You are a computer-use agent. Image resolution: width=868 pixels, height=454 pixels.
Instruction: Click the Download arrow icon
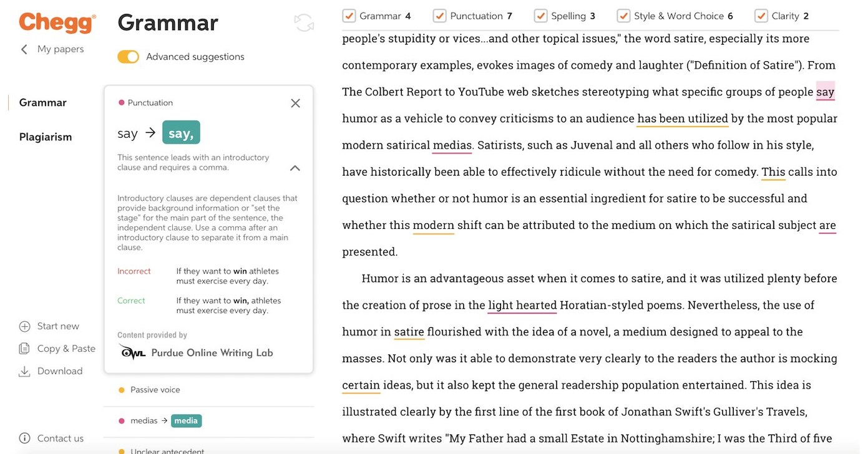24,371
